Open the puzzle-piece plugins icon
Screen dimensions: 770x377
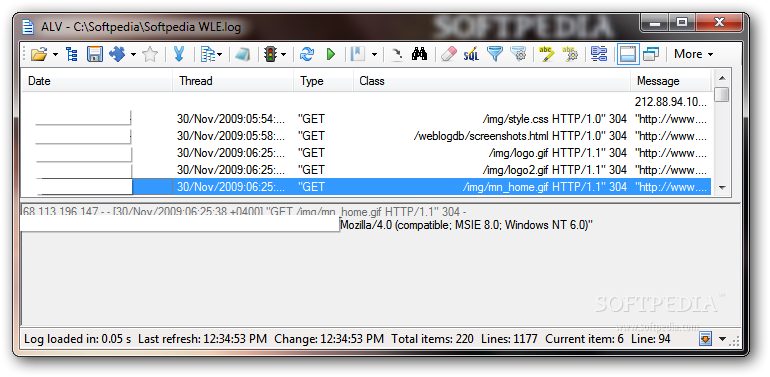tap(117, 54)
